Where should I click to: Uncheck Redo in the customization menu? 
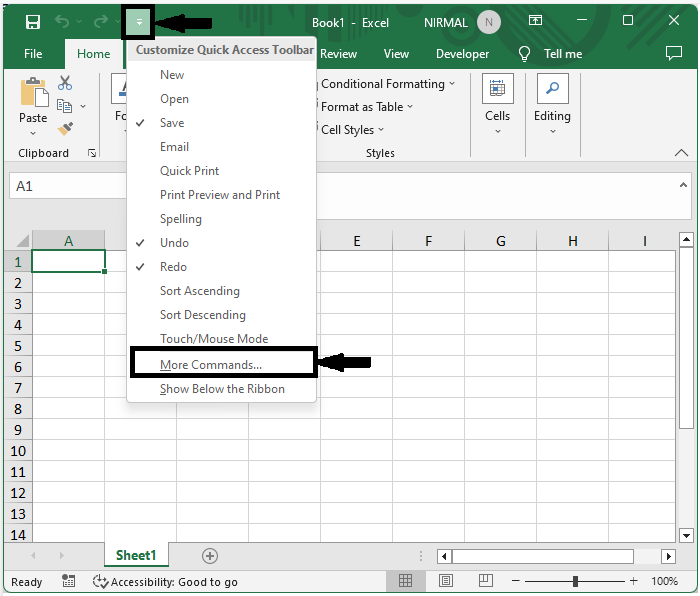click(221, 267)
